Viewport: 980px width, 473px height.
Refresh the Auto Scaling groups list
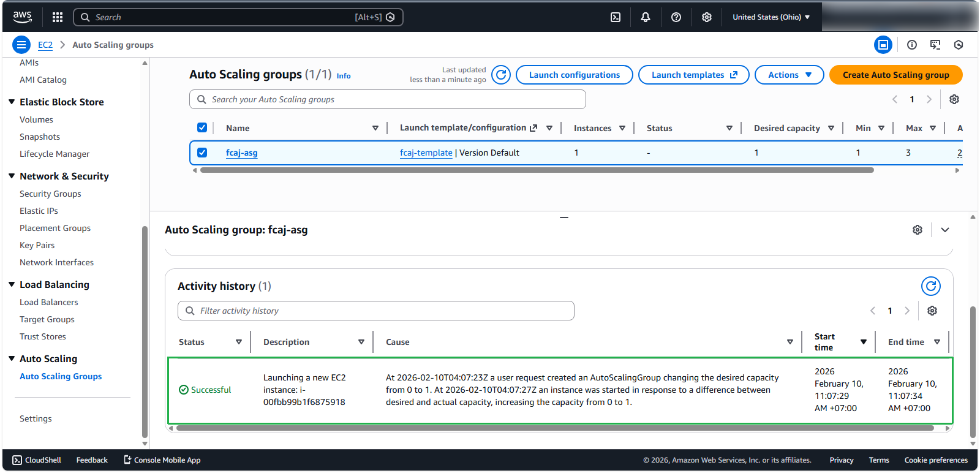click(501, 75)
